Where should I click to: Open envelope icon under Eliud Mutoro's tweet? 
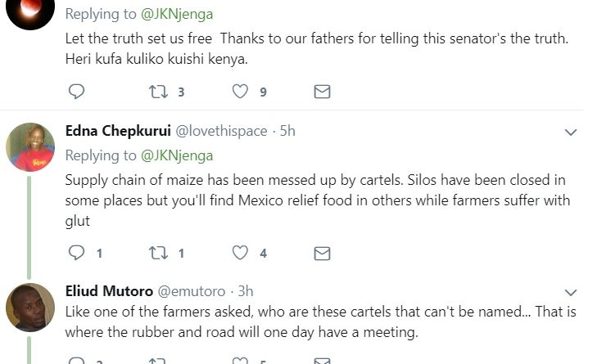point(322,361)
